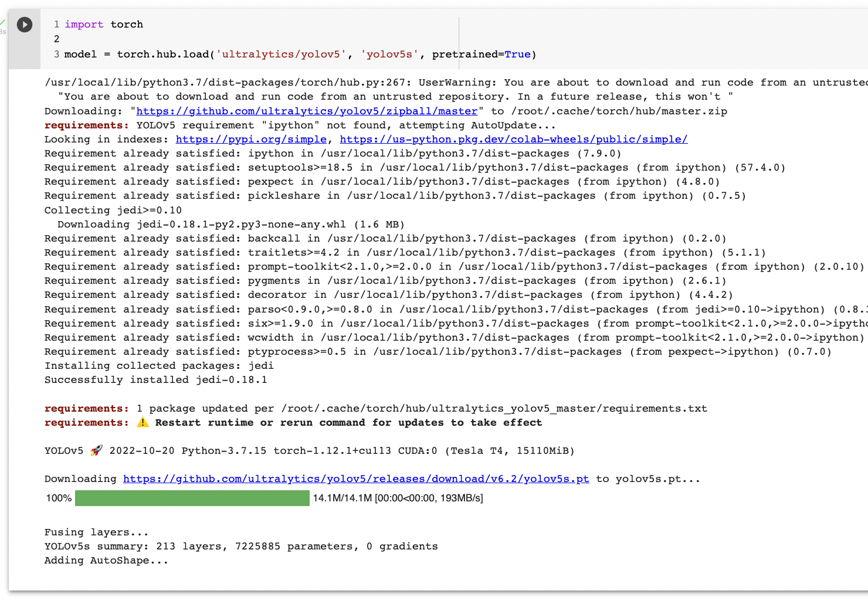
Task: Select the 'yolov5s' string in the code
Action: pos(389,54)
